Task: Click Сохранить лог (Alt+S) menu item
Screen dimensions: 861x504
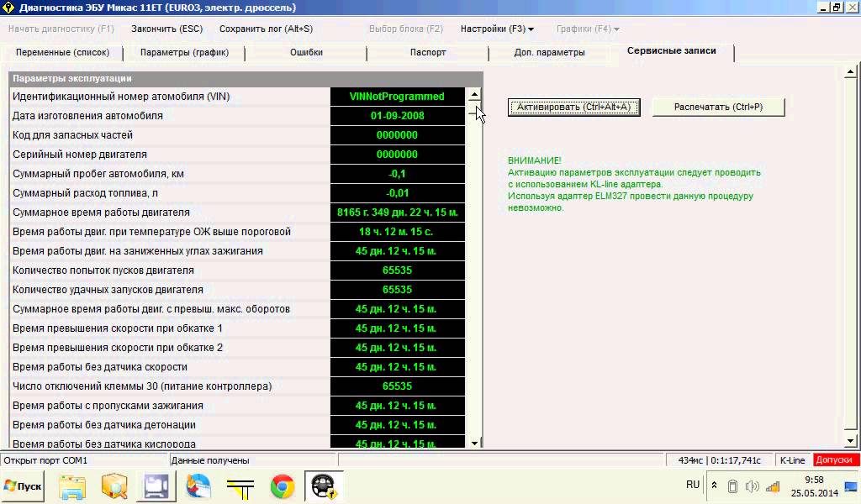Action: tap(266, 29)
